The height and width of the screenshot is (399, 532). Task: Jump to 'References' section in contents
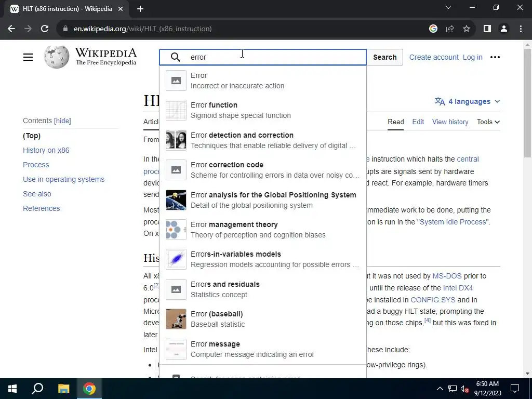pos(42,209)
